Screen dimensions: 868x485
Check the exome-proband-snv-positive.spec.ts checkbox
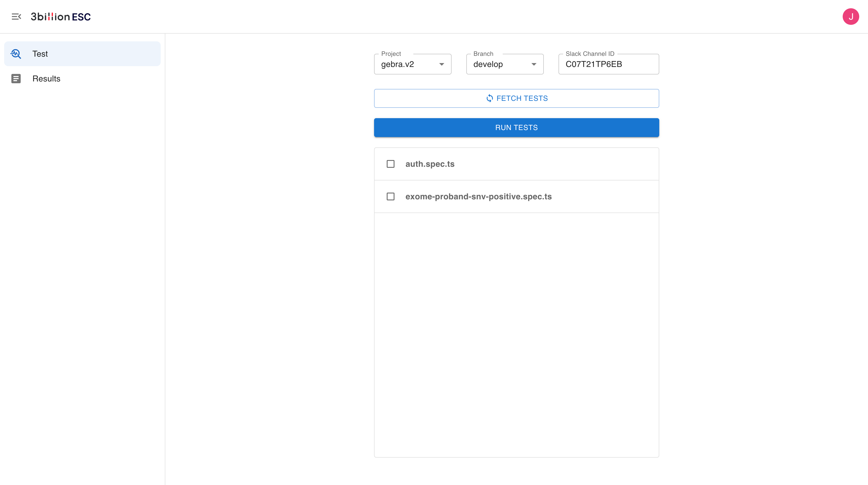391,196
